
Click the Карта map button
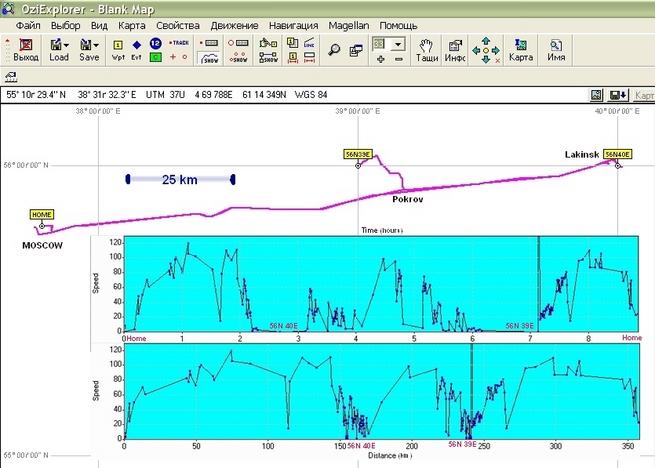(x=520, y=51)
